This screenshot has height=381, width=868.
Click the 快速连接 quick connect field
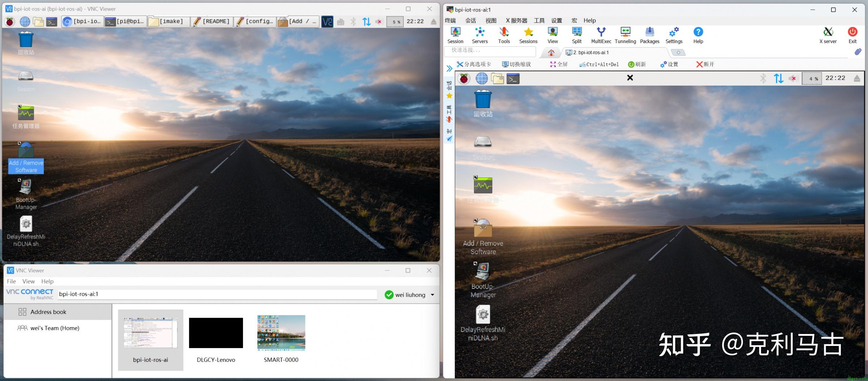(490, 51)
